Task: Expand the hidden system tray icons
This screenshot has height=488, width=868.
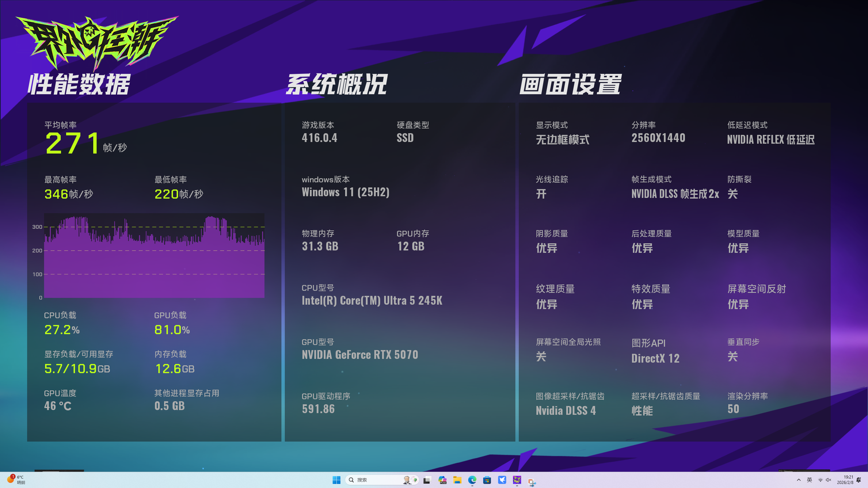Action: 799,480
